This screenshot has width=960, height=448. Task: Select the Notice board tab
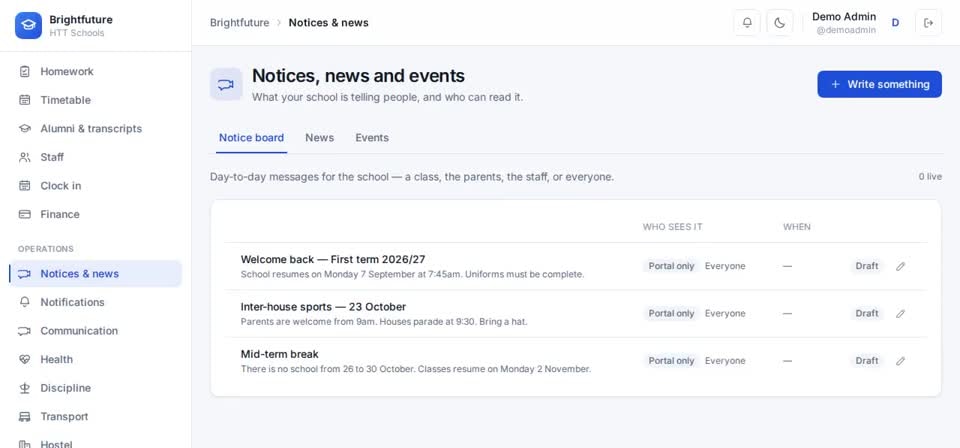[251, 138]
